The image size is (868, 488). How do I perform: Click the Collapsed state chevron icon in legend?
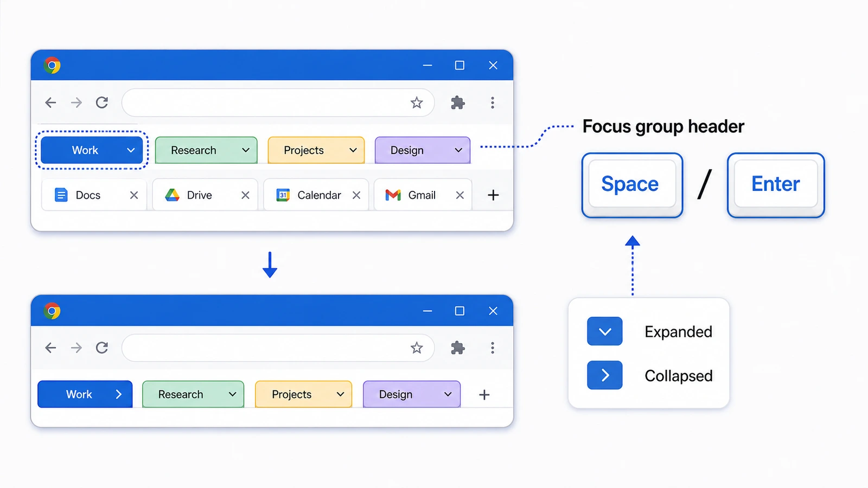coord(605,375)
